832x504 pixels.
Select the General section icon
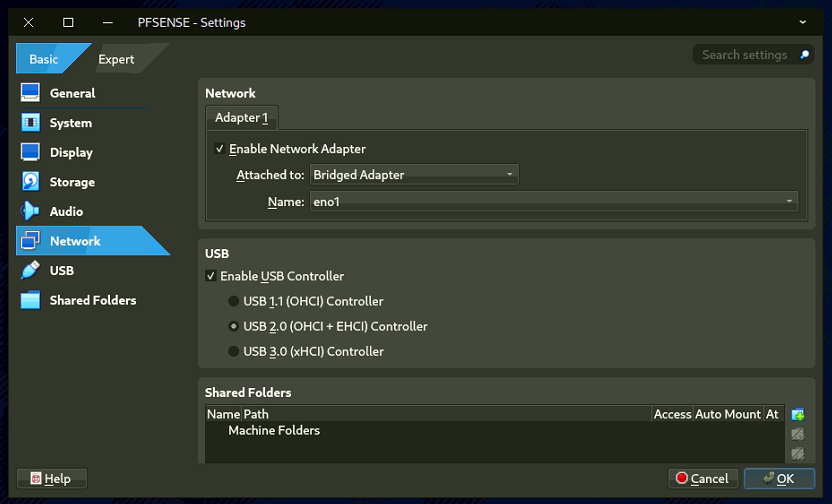[x=30, y=93]
